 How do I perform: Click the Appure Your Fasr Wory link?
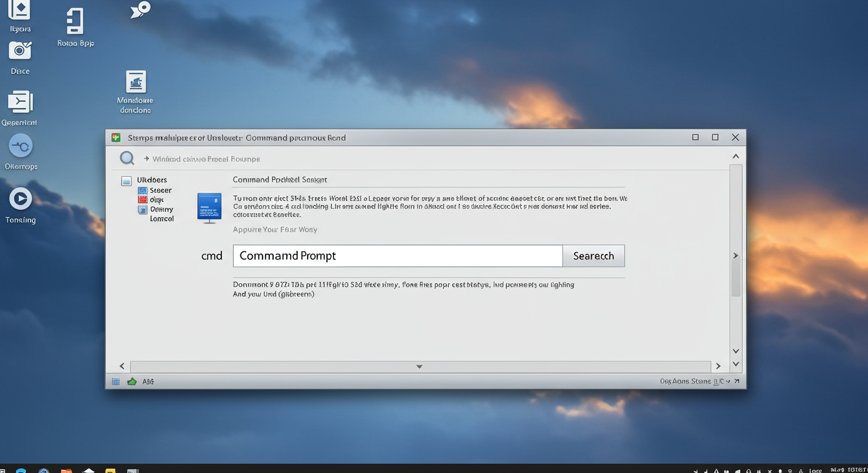275,230
